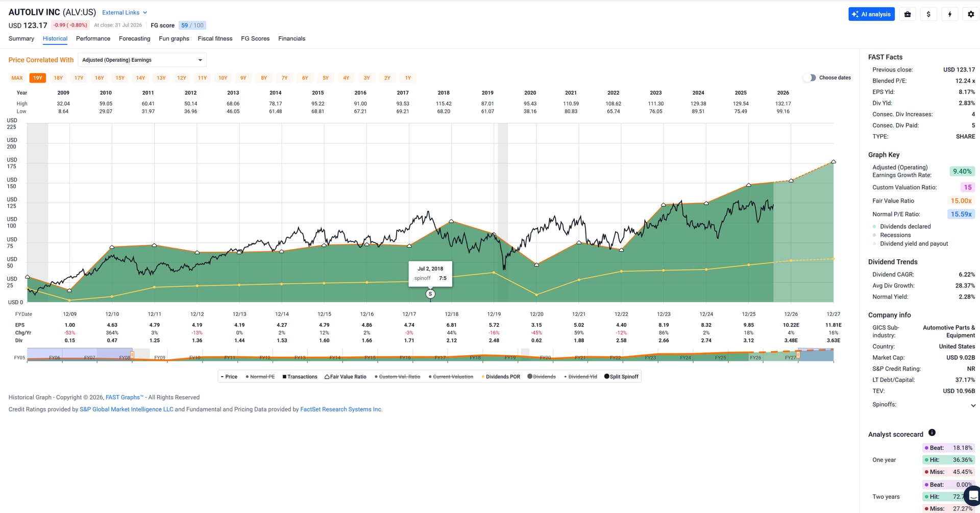This screenshot has height=513, width=980.
Task: View the Financials tab
Action: pos(291,39)
